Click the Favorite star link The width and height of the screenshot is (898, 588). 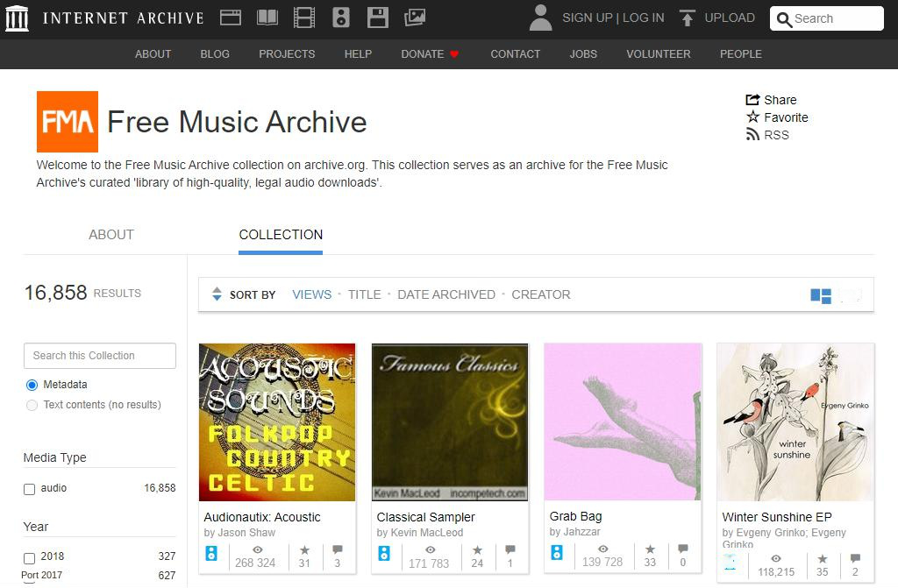pos(777,117)
